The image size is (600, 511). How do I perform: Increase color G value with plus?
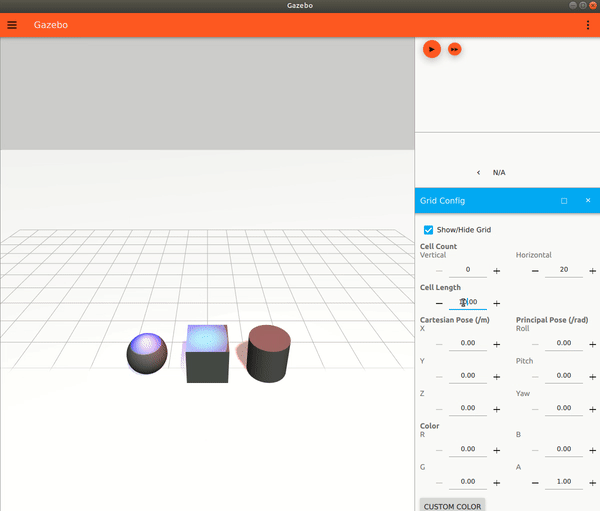(497, 483)
